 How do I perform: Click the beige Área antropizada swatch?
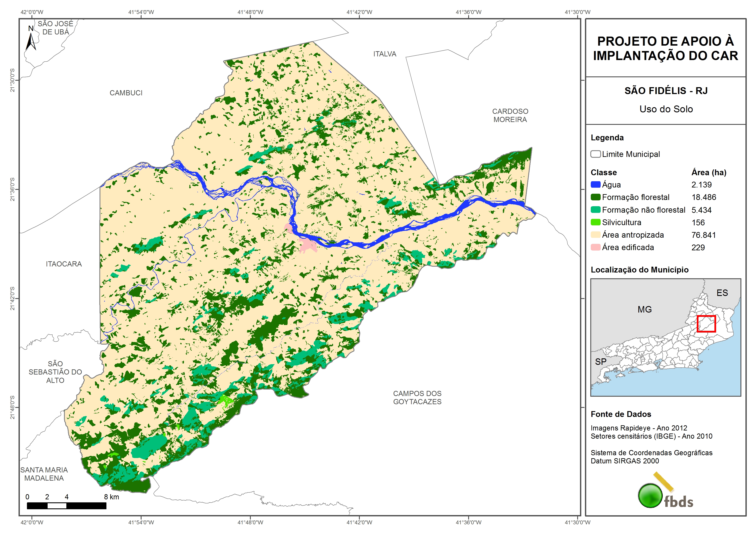pyautogui.click(x=595, y=235)
